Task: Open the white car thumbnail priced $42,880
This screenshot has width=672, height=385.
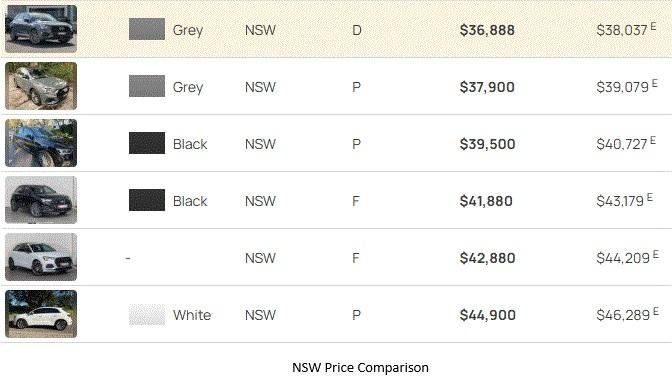Action: click(41, 257)
